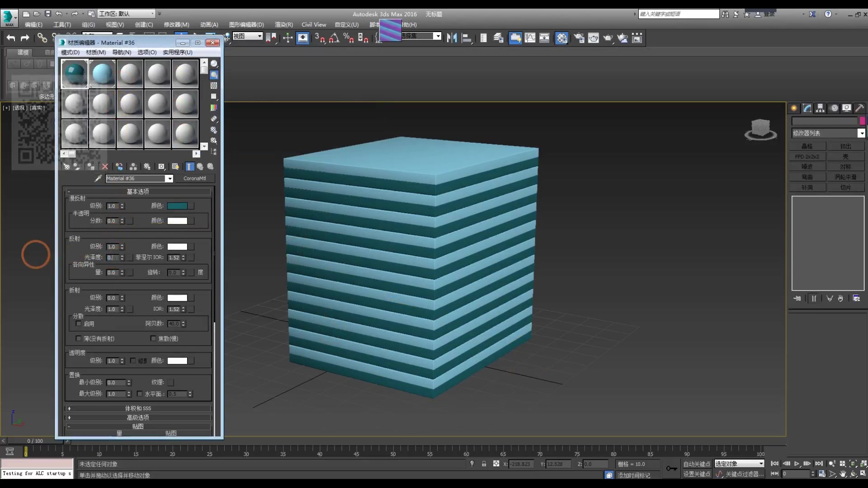Check the 焦散(慢) checkbox
This screenshot has height=488, width=868.
click(x=153, y=338)
